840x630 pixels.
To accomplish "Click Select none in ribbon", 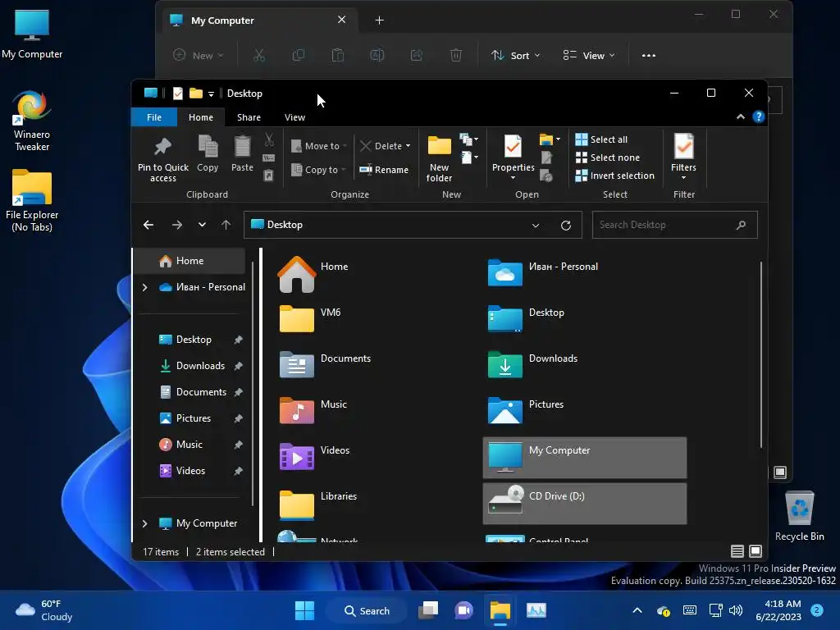I will [x=608, y=157].
